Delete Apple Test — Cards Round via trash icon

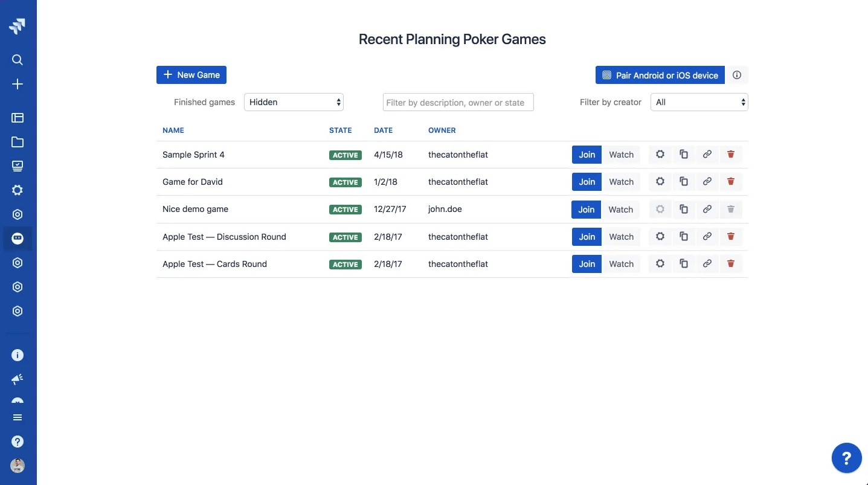pos(730,263)
